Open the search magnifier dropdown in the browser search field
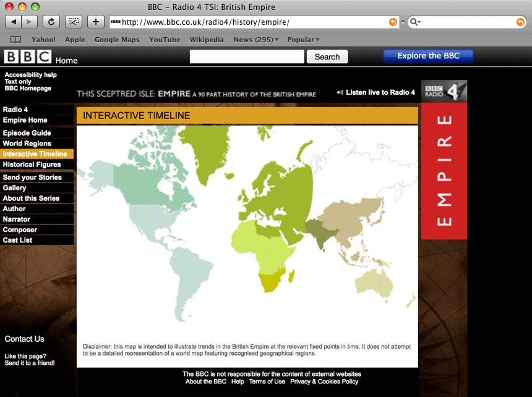The image size is (532, 397). click(x=415, y=22)
